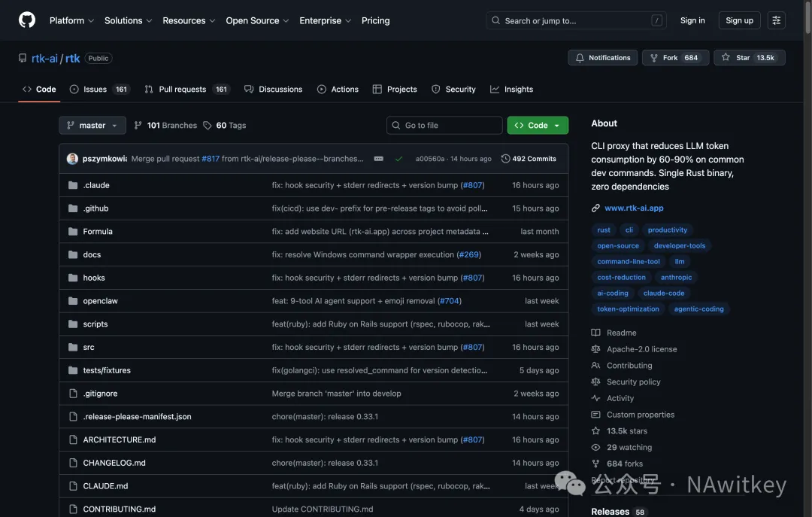Switch to the Discussions tab
The width and height of the screenshot is (812, 517).
coord(273,90)
